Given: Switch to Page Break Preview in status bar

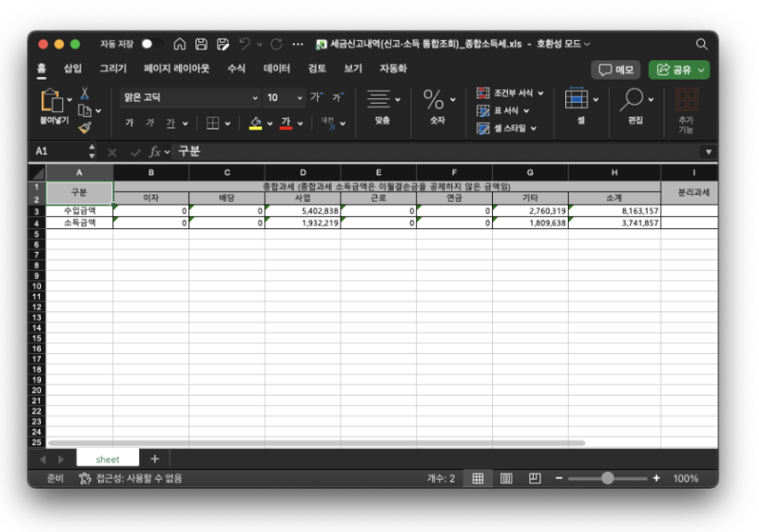Looking at the screenshot, I should tap(535, 478).
